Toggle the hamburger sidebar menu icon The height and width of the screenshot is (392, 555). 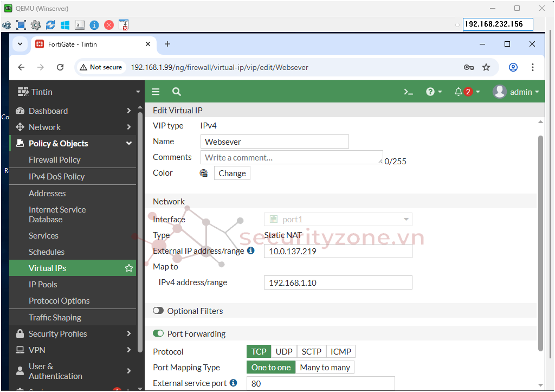click(156, 92)
